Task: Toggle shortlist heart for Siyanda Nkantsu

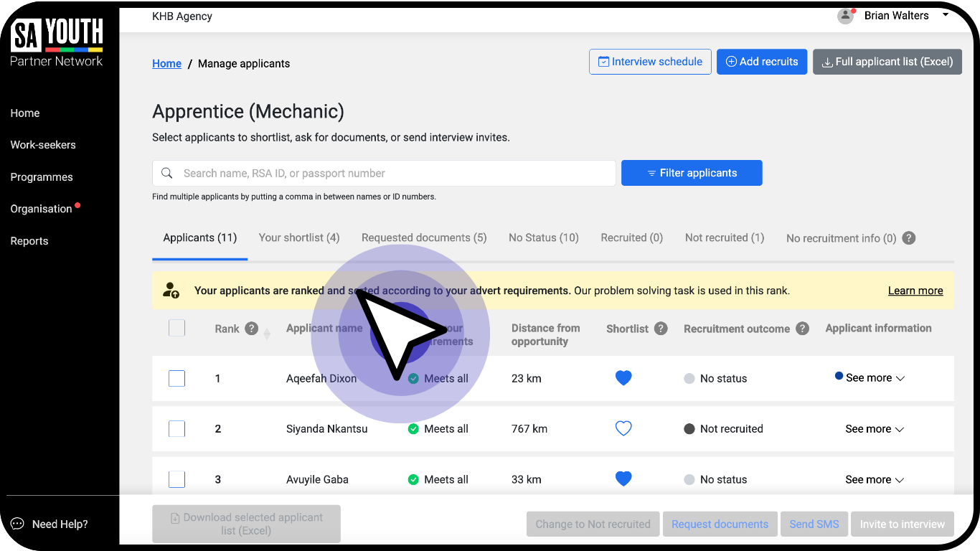Action: click(x=623, y=428)
